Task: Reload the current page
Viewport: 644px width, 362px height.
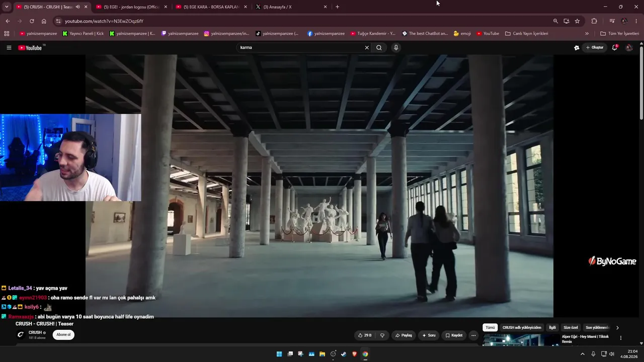Action: click(x=32, y=21)
